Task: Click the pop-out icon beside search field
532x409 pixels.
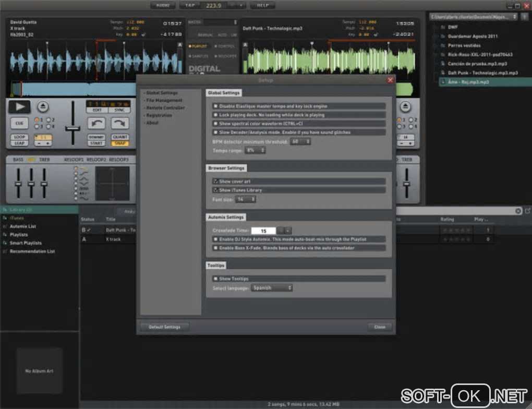Action: (528, 211)
